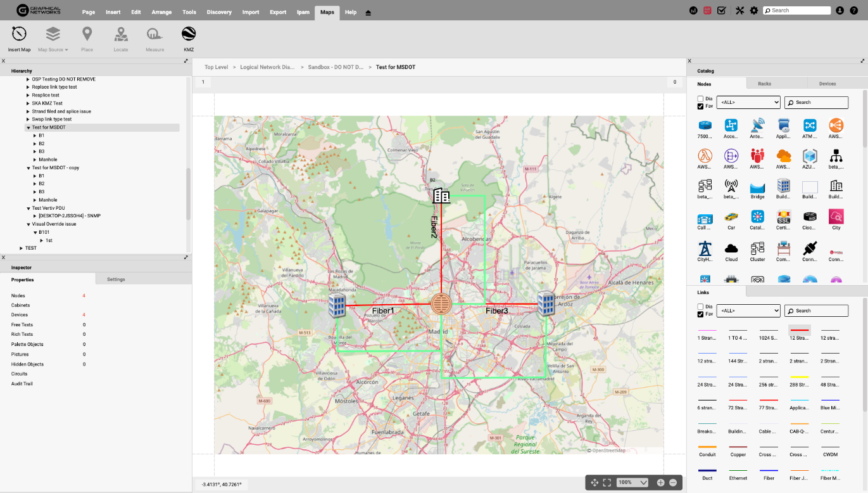Click the KMZ globe icon
868x493 pixels.
(x=189, y=34)
